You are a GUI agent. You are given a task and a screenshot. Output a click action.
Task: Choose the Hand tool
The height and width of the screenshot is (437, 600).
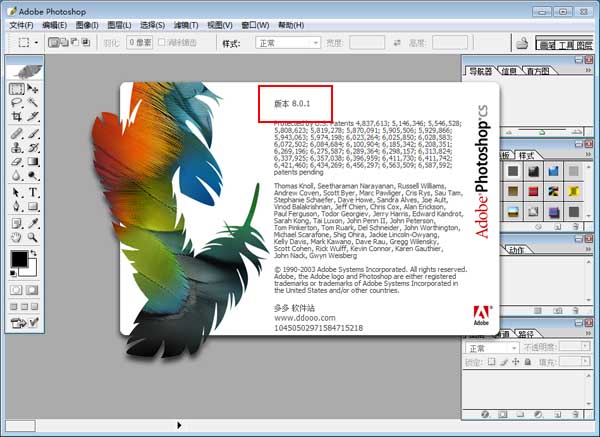16,237
